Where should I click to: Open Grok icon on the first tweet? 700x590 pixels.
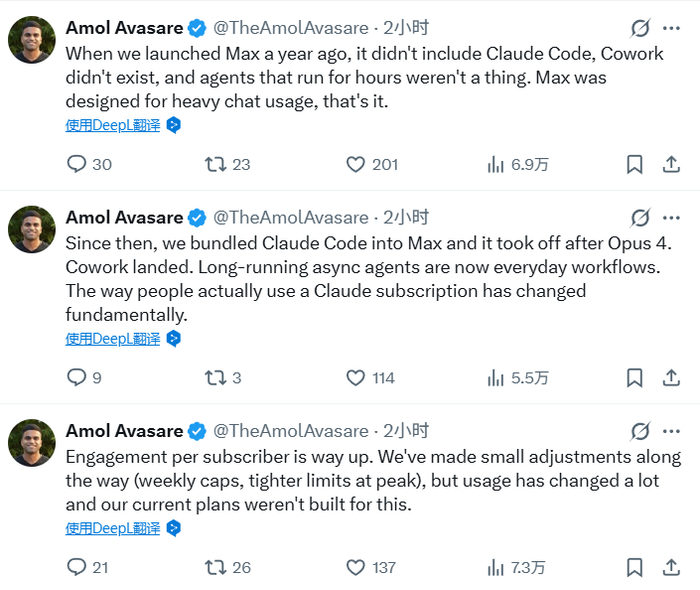point(640,28)
